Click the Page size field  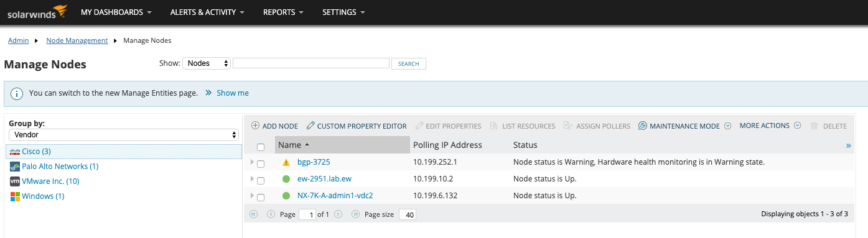(x=408, y=214)
